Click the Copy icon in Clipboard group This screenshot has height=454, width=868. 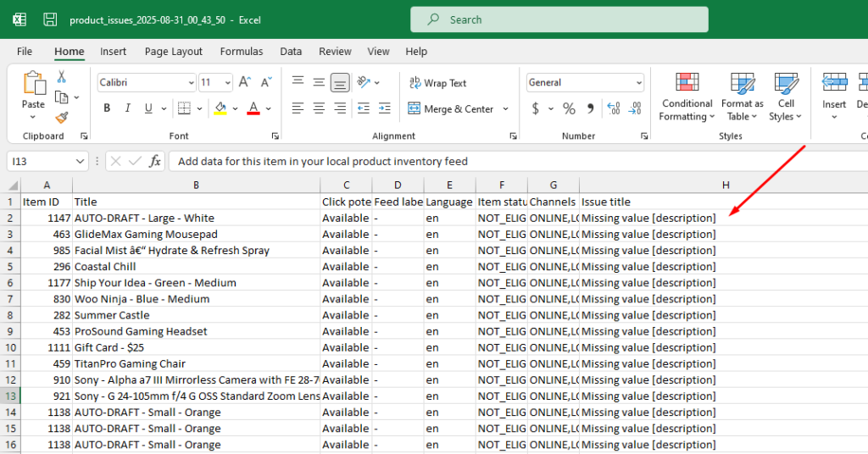61,97
